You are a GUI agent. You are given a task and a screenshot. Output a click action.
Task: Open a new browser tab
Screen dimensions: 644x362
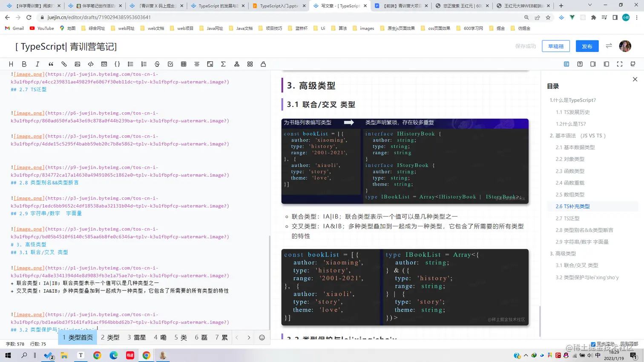tap(561, 6)
